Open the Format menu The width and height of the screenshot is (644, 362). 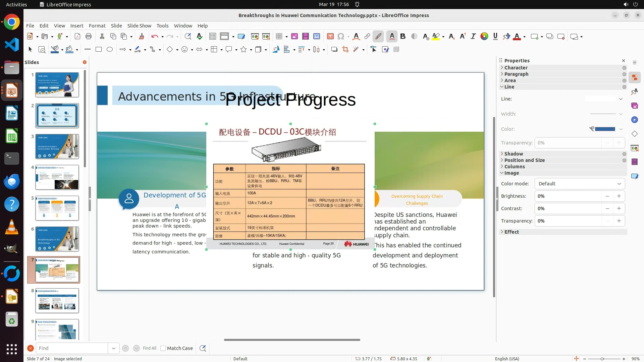tap(97, 26)
